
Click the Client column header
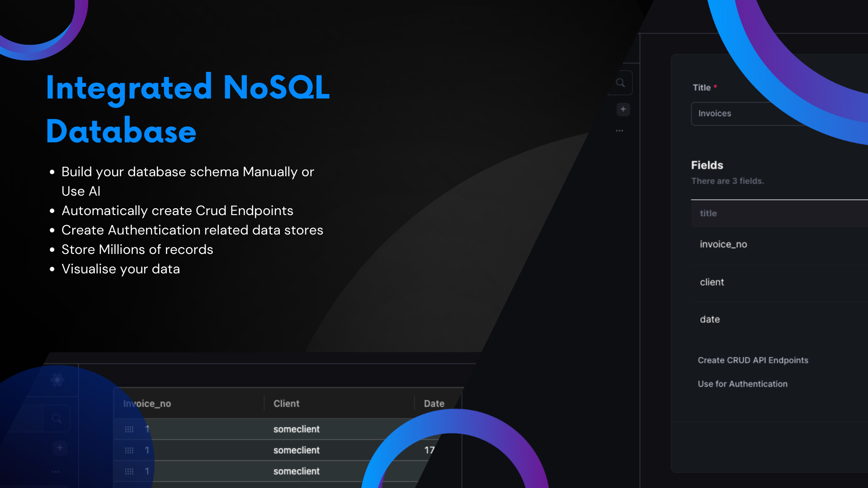286,404
